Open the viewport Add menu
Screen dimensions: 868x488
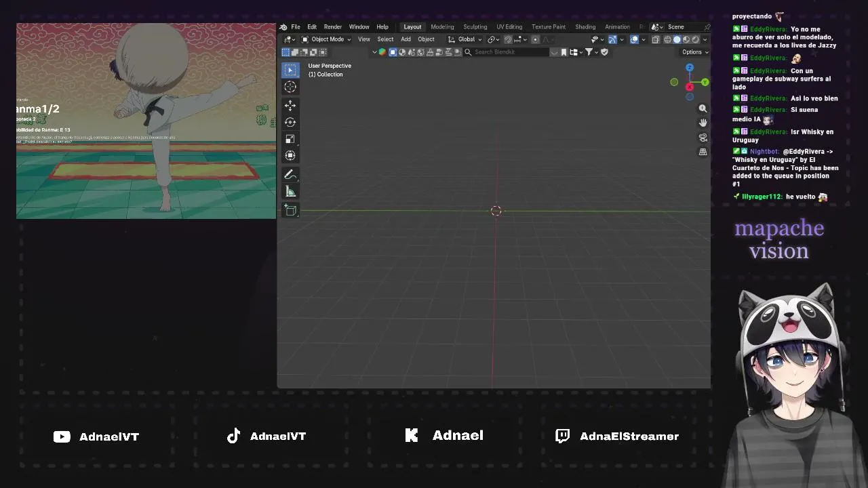[406, 39]
